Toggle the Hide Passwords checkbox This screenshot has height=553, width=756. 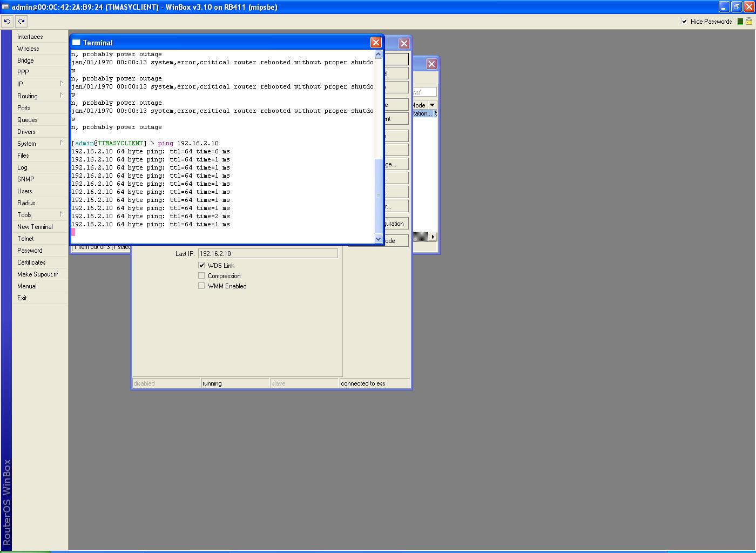(684, 21)
